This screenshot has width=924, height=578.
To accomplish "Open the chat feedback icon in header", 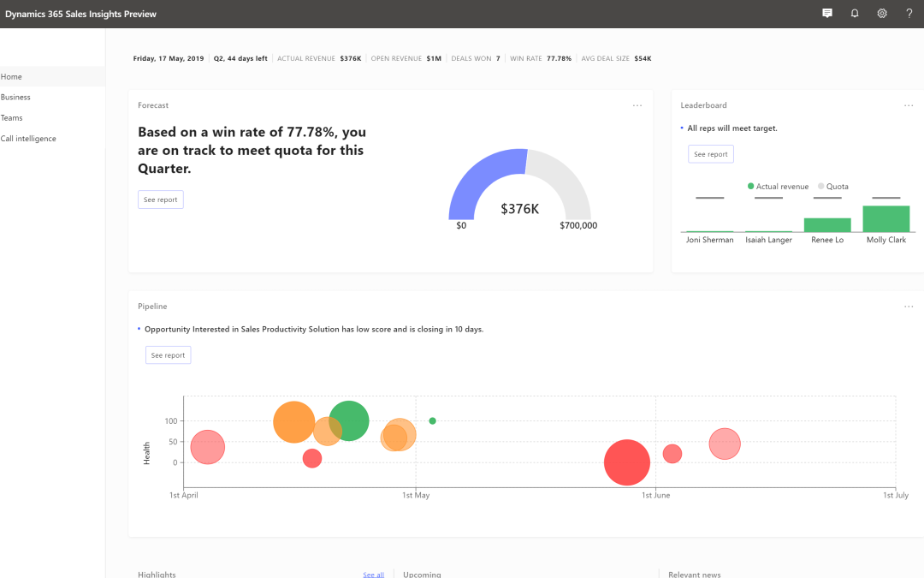I will click(827, 14).
